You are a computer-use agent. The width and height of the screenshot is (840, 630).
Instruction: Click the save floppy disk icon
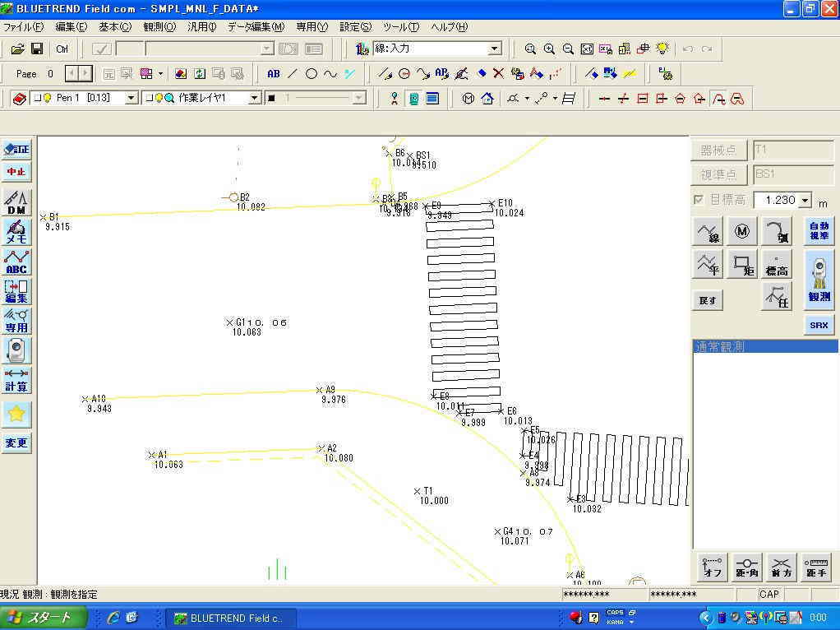[x=37, y=49]
